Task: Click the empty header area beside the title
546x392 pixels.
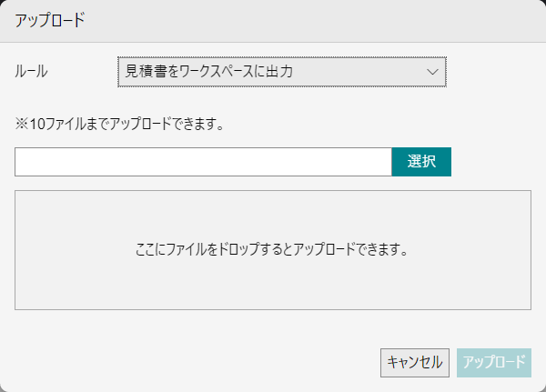Action: 313,21
